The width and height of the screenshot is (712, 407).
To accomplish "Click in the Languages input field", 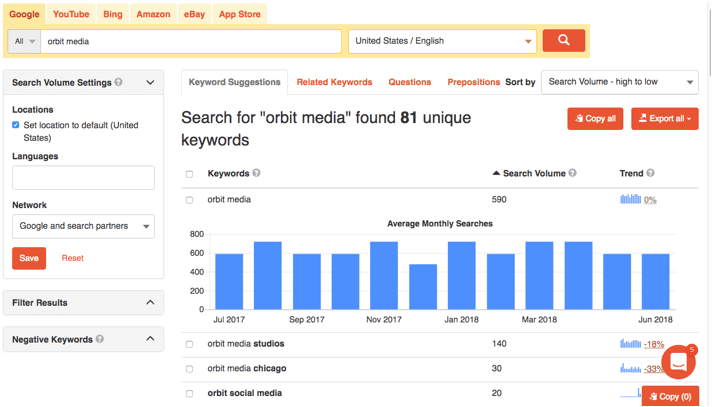I will point(83,177).
